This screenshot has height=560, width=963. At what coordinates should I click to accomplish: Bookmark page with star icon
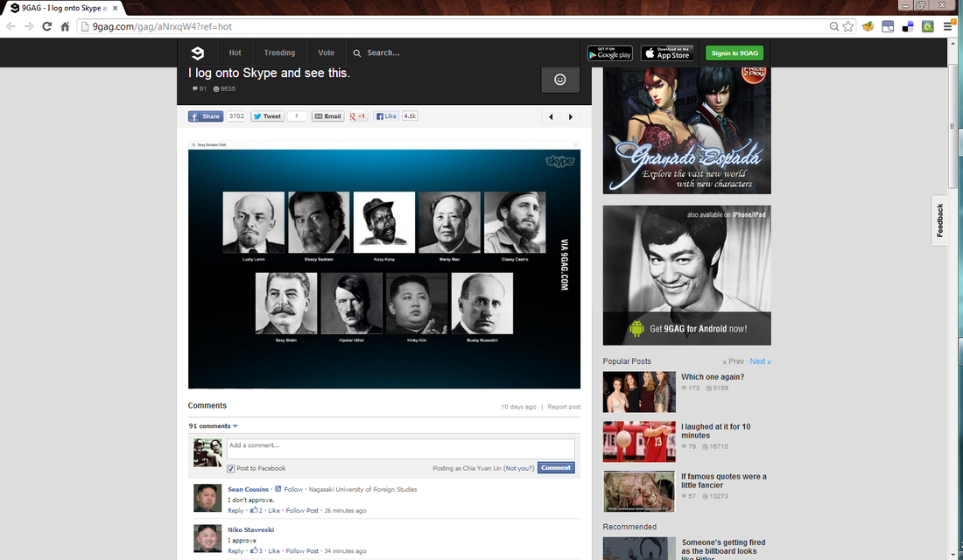[x=848, y=26]
